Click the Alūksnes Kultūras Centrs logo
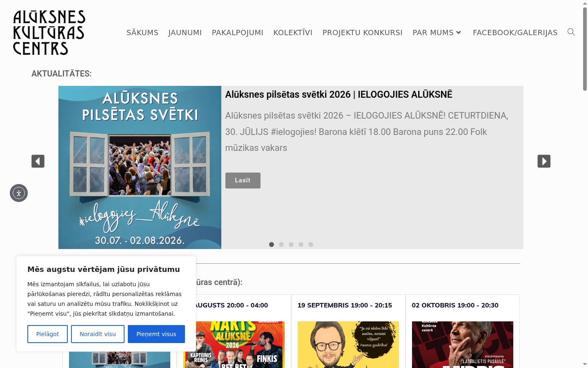Image resolution: width=588 pixels, height=368 pixels. [x=49, y=32]
